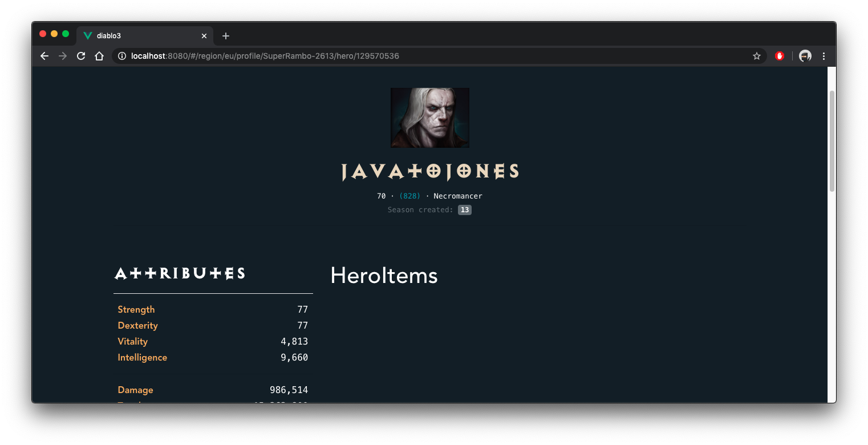View site information for localhost
This screenshot has width=868, height=445.
(121, 56)
